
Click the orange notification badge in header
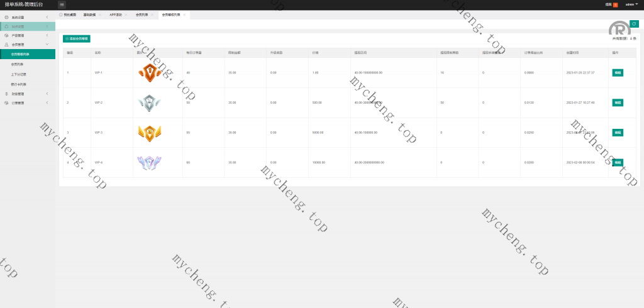click(x=615, y=4)
